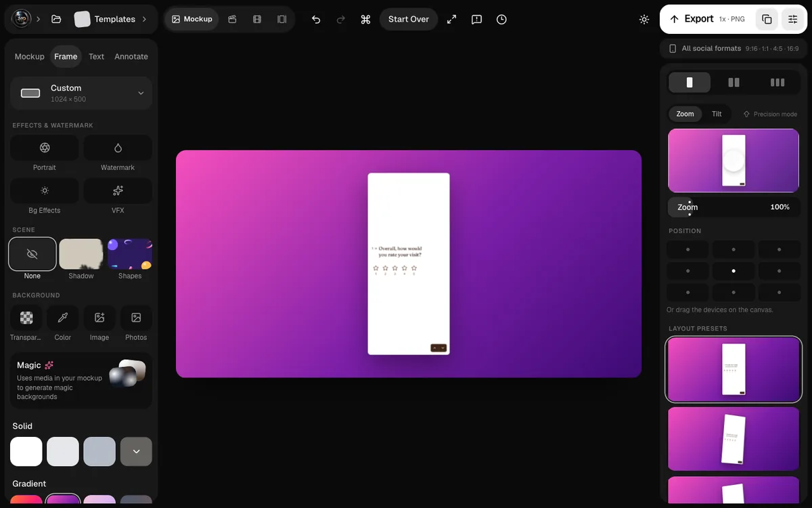Set position to bottom left

pos(688,293)
